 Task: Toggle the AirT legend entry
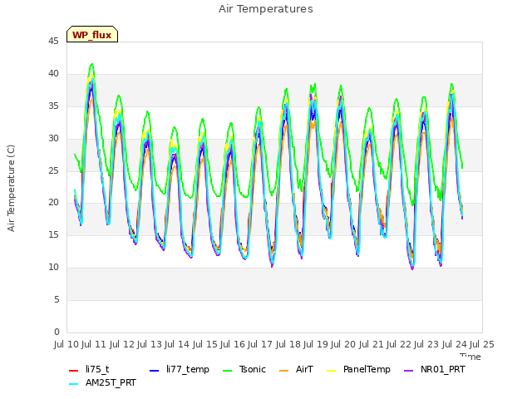tap(296, 369)
